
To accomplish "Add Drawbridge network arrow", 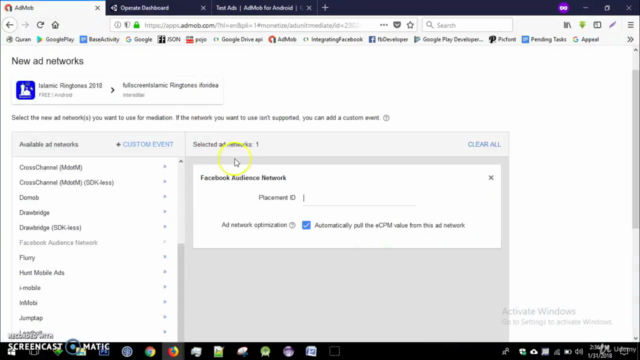I will coord(165,212).
